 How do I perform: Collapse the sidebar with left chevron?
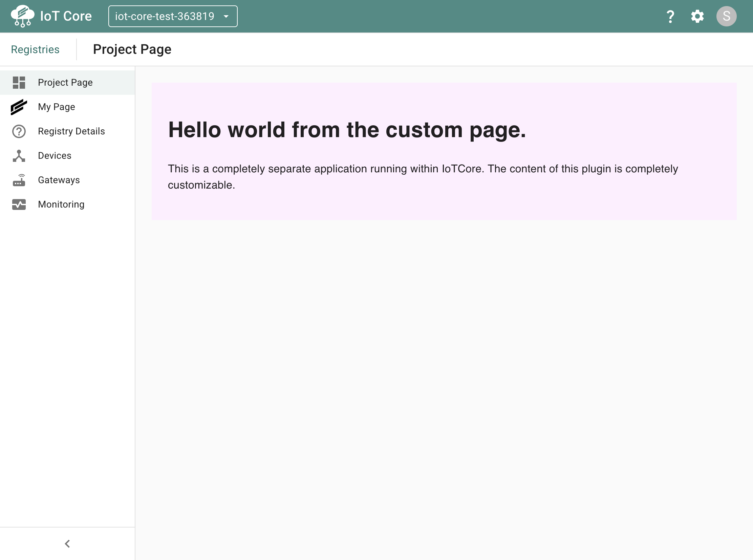67,544
